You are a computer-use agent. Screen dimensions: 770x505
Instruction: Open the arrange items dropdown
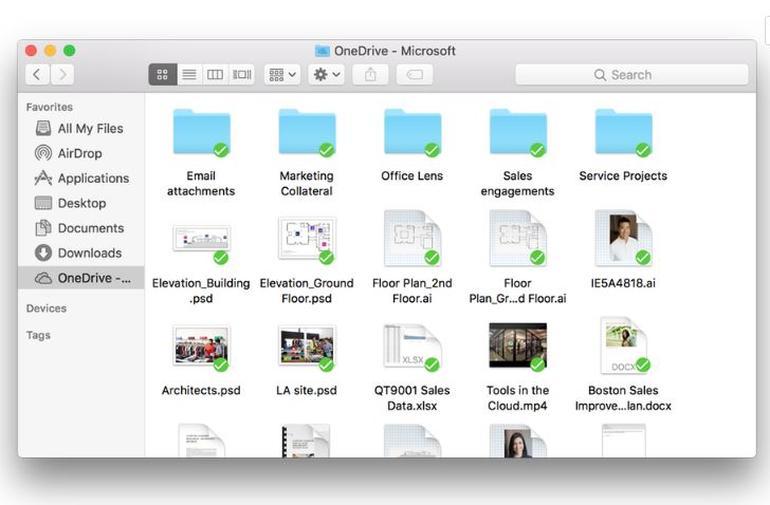click(282, 74)
